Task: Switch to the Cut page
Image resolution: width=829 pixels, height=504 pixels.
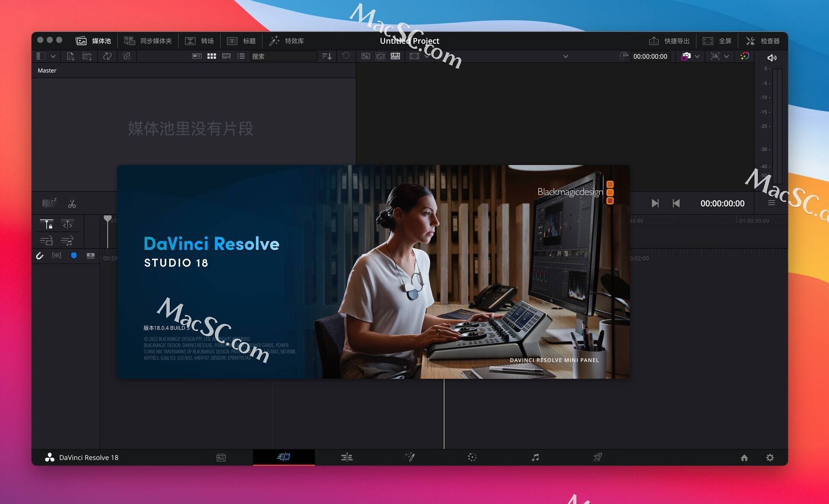Action: coord(284,457)
